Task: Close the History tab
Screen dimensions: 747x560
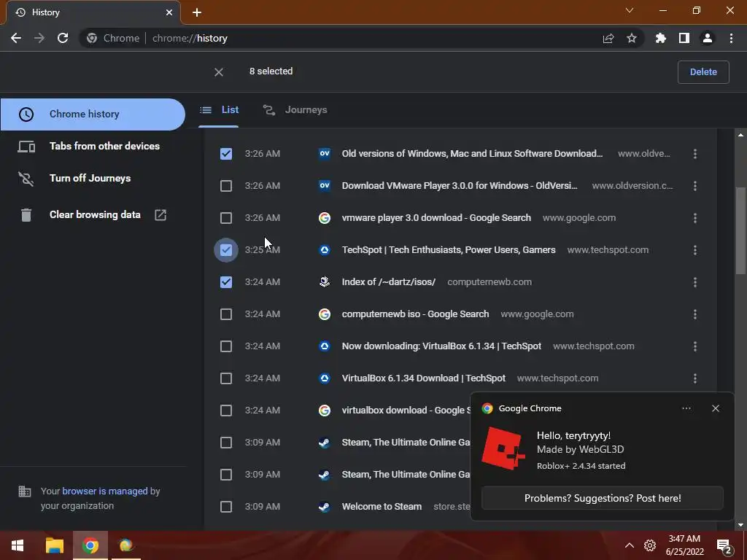Action: pos(169,12)
